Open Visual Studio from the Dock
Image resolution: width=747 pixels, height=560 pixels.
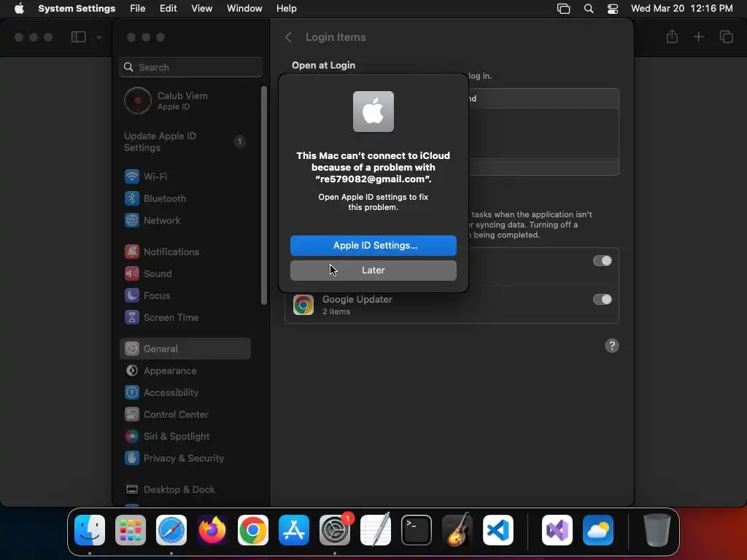click(x=557, y=530)
